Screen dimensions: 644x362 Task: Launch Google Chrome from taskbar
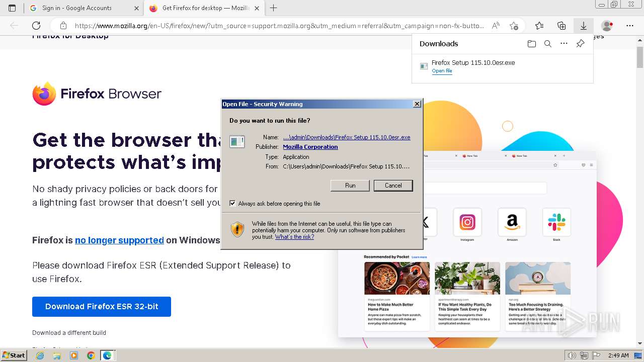[x=91, y=355]
